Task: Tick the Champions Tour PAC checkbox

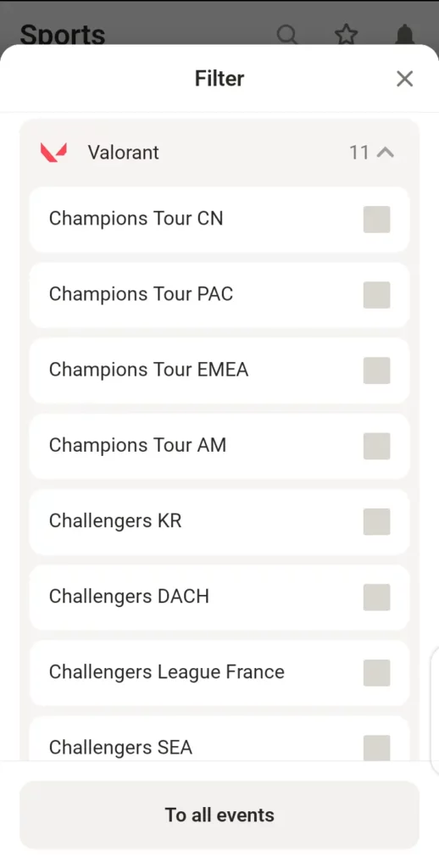Action: click(377, 294)
